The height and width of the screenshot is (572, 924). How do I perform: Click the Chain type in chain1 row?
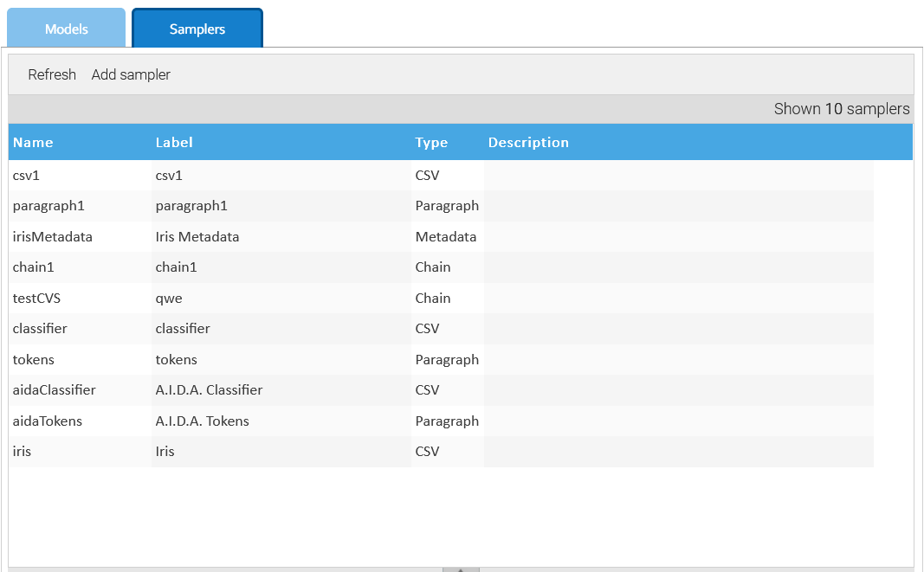448,267
